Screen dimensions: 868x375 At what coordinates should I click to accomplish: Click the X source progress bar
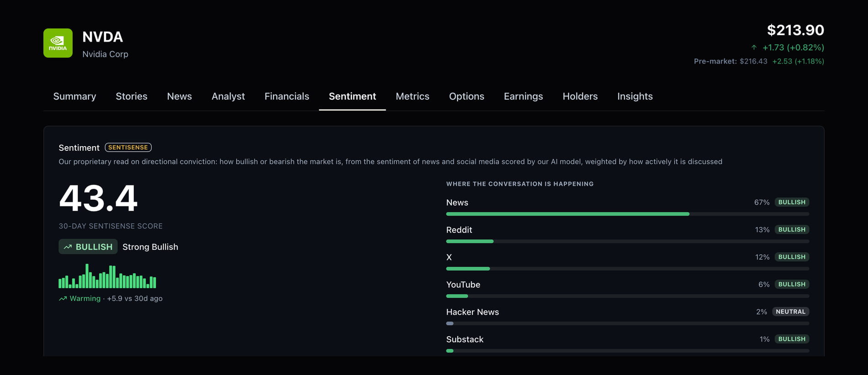(x=628, y=269)
